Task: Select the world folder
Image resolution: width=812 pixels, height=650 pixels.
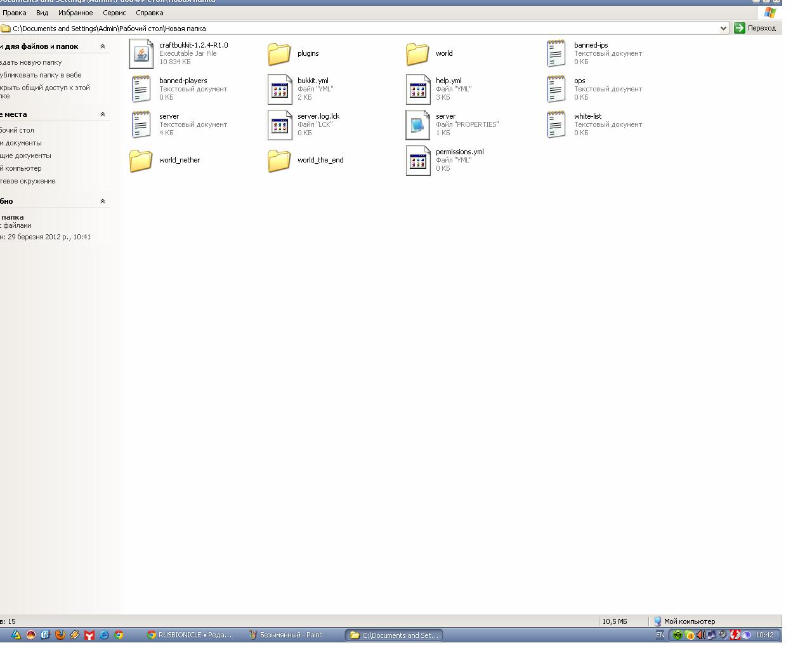Action: [x=429, y=53]
